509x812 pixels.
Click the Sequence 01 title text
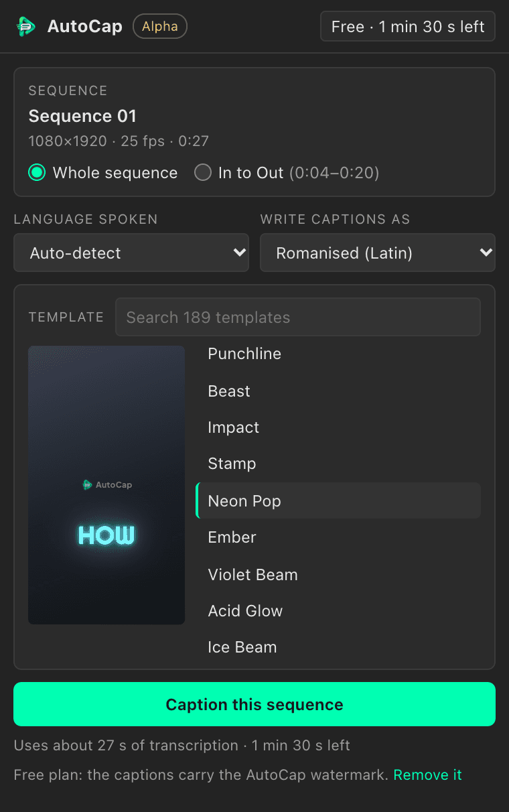pos(82,116)
